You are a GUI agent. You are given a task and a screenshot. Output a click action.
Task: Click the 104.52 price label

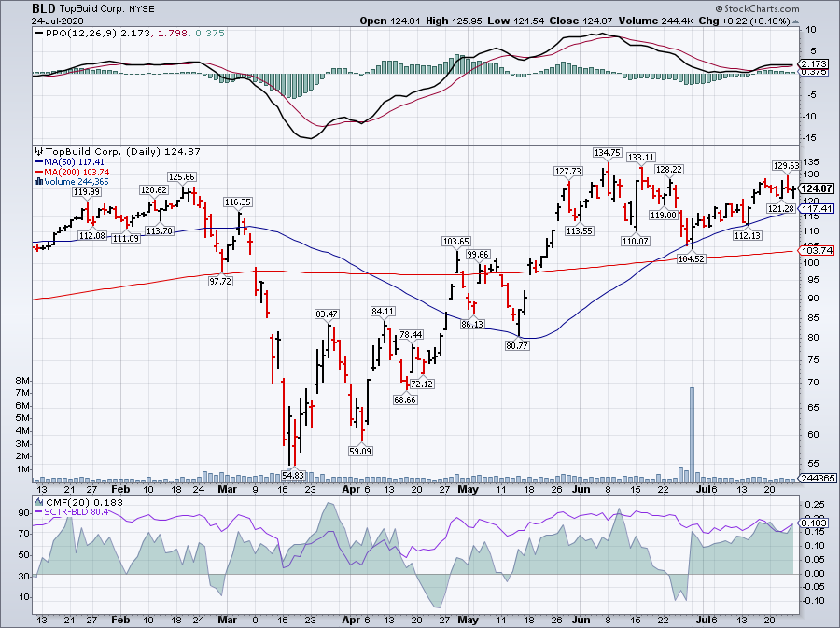pos(692,258)
